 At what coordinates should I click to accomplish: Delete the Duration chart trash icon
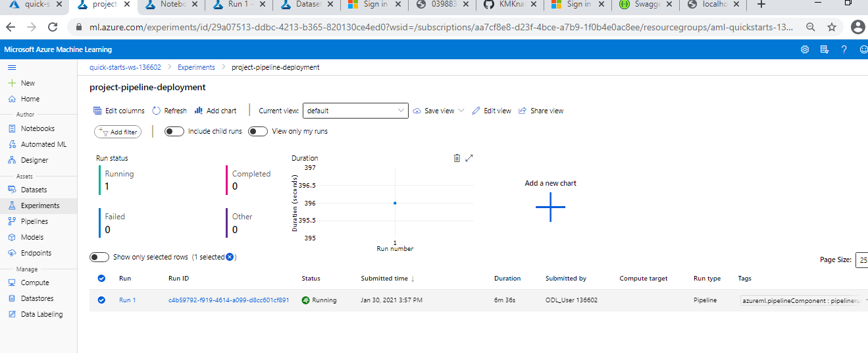(x=457, y=158)
